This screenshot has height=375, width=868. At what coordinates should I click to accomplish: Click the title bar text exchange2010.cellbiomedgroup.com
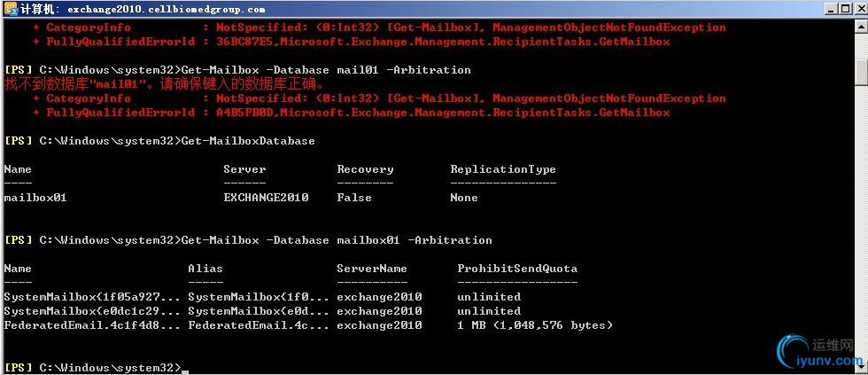click(167, 9)
